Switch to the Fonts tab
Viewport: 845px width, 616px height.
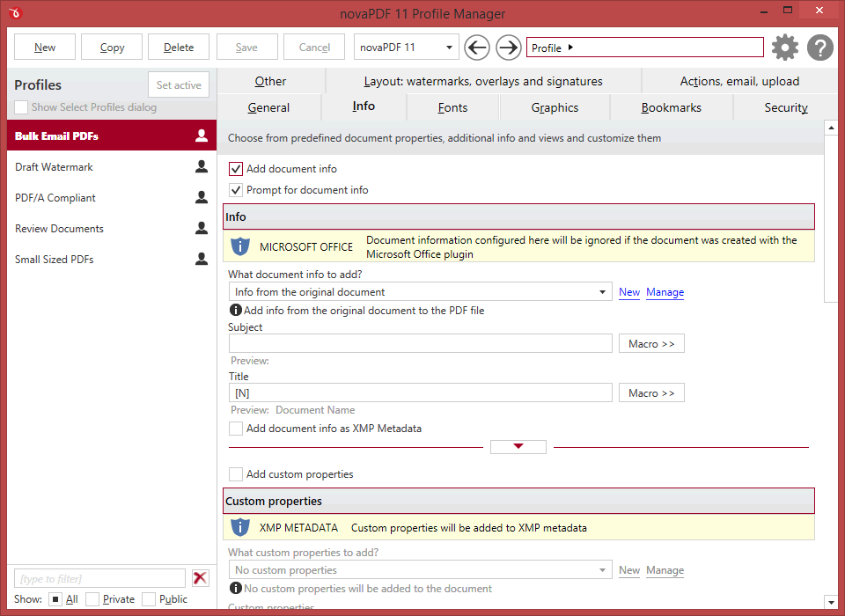pyautogui.click(x=452, y=107)
